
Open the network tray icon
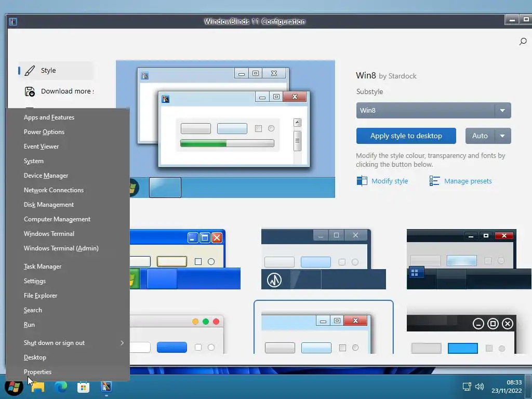pyautogui.click(x=467, y=387)
